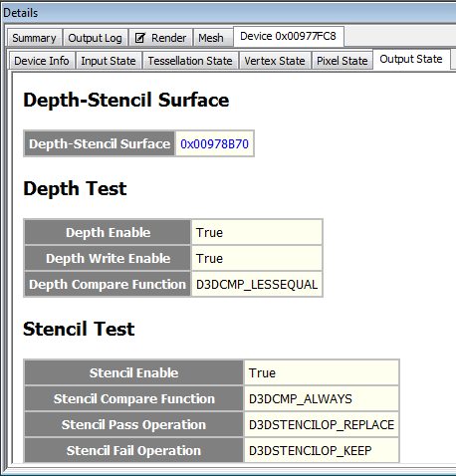
Task: Click the D3DCMP_LESSEQUAL value cell
Action: (257, 284)
